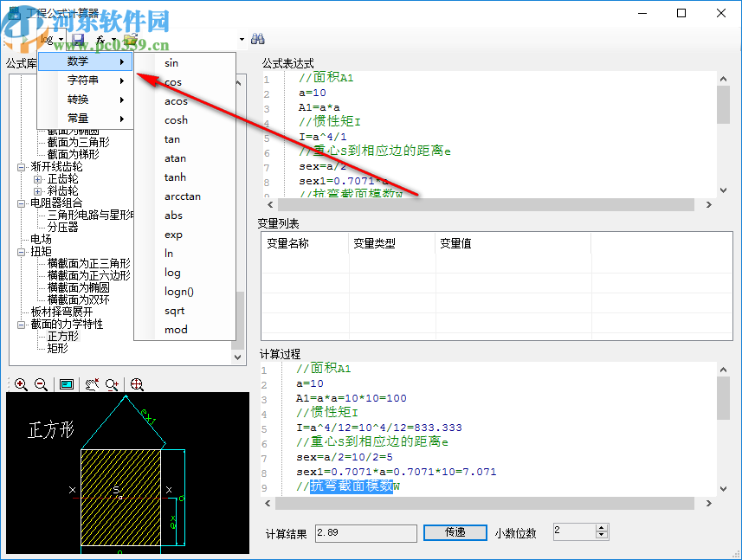The height and width of the screenshot is (560, 742).
Task: Click the 小数位数 number field
Action: 575,531
